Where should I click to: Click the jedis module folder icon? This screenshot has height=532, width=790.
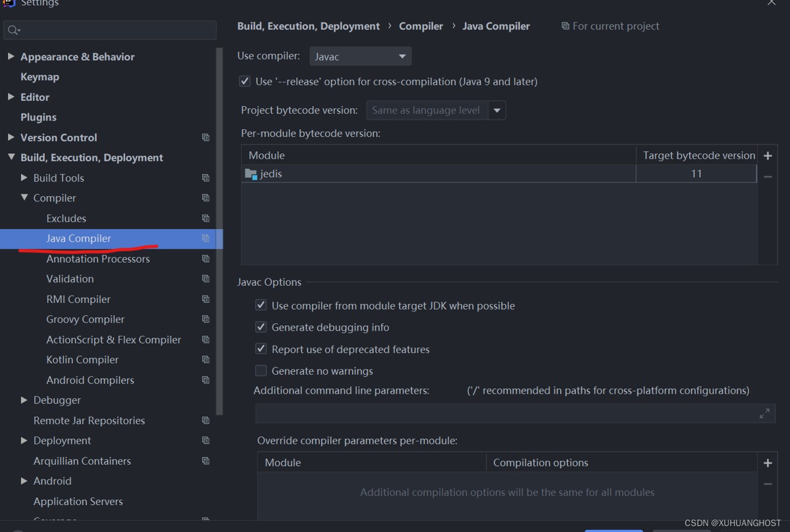(251, 174)
